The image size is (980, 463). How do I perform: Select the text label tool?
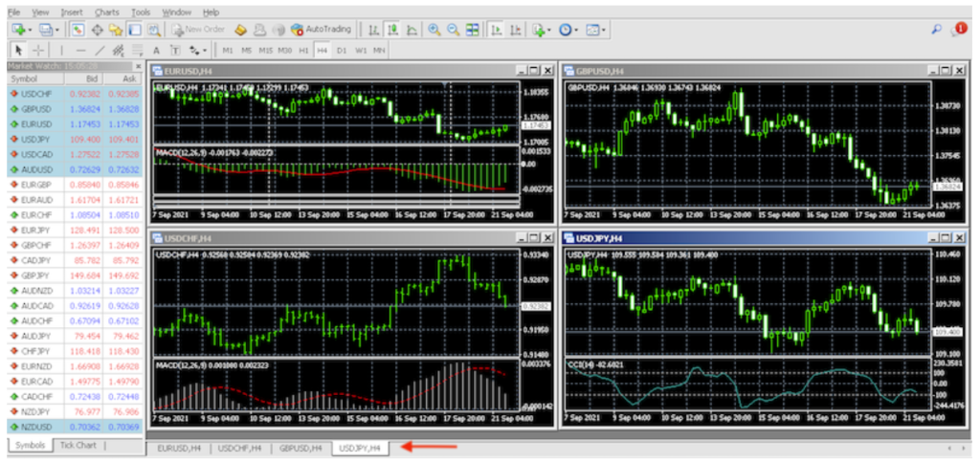[156, 50]
